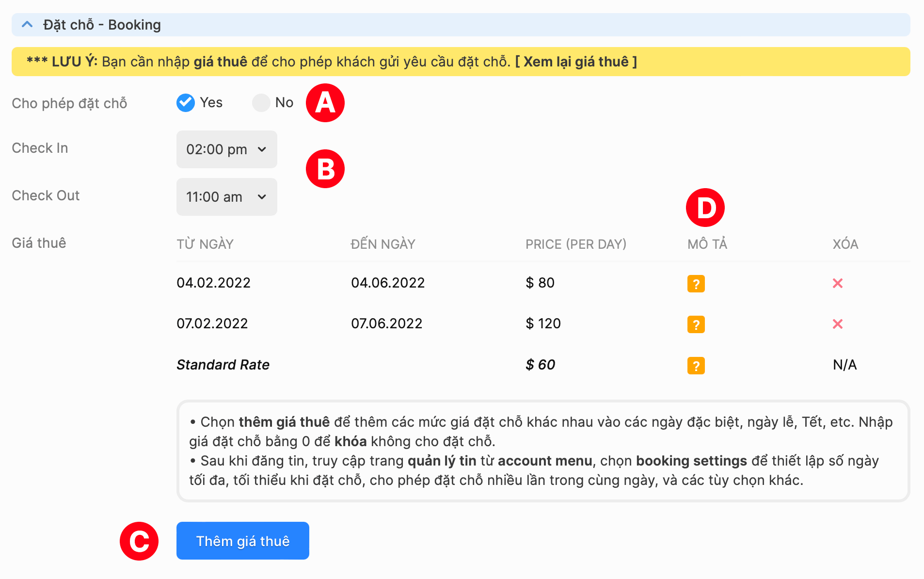Select Yes for Cho phép đặt chỗ

[186, 103]
